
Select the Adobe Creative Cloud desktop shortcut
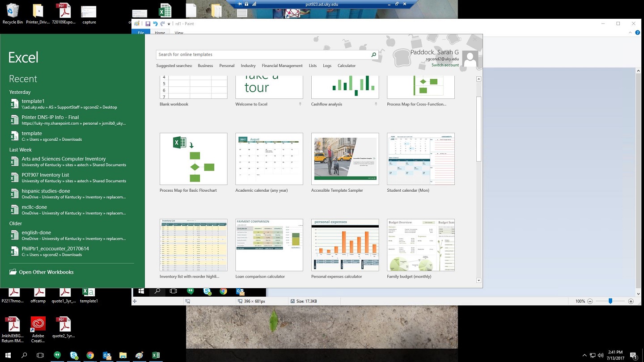pyautogui.click(x=38, y=330)
